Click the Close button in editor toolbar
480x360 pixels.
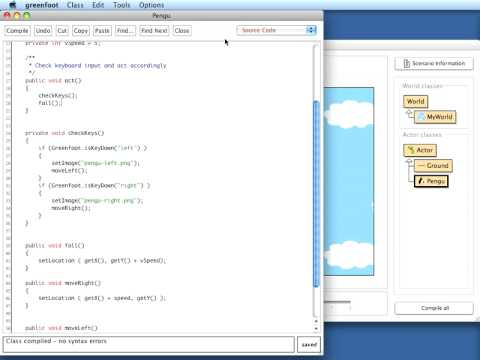(x=182, y=30)
